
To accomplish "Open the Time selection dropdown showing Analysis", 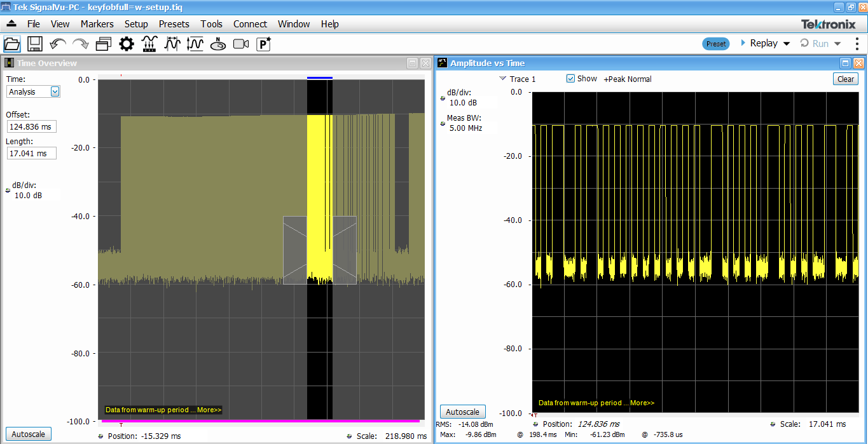I will [x=54, y=91].
